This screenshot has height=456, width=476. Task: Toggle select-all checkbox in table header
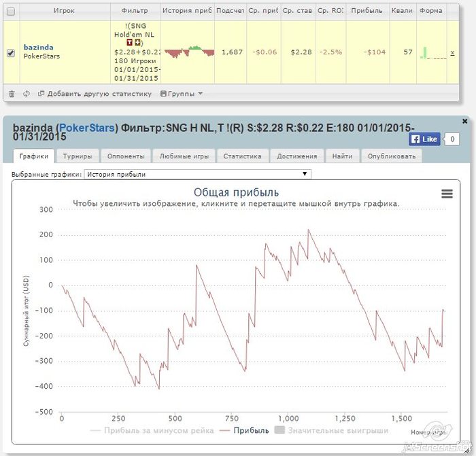[11, 12]
